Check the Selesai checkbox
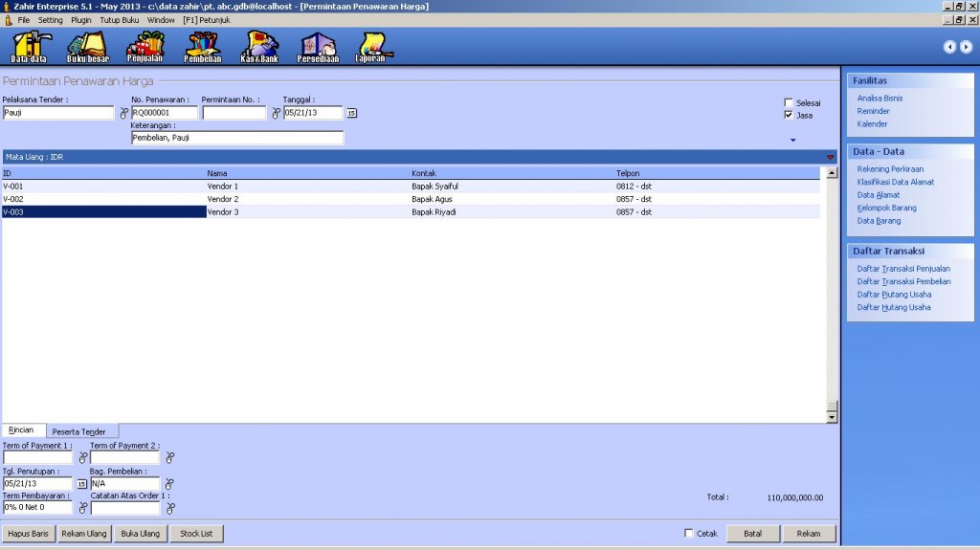 [x=789, y=102]
